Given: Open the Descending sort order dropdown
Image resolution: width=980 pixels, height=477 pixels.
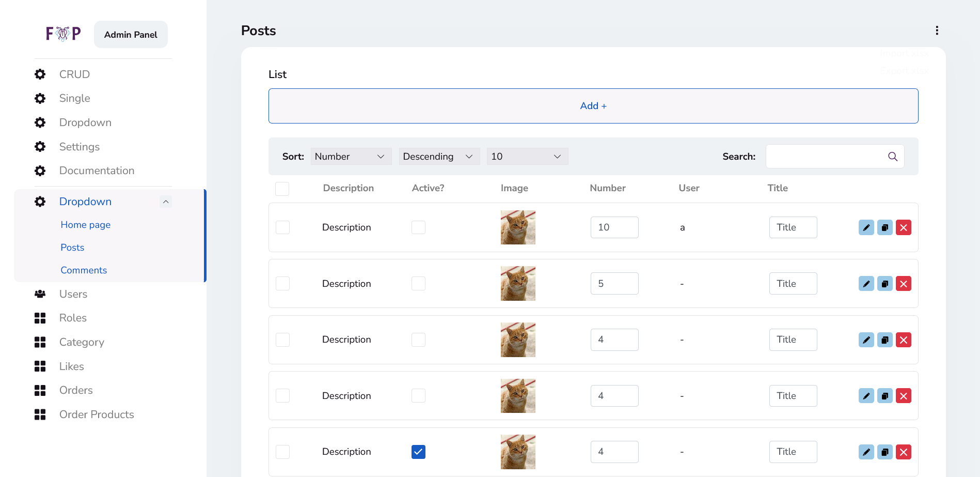Looking at the screenshot, I should click(x=439, y=157).
